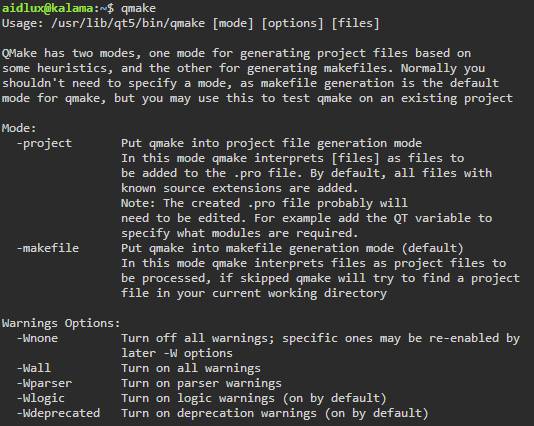Click the aidlux@kalama prompt text
Viewport: 534px width, 426px height.
point(47,8)
